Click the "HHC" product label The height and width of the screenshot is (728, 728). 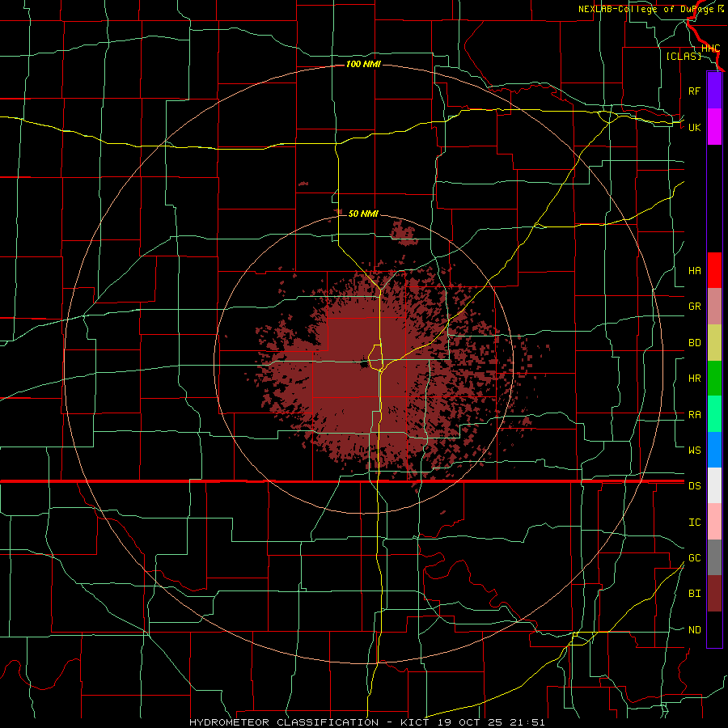pyautogui.click(x=710, y=49)
